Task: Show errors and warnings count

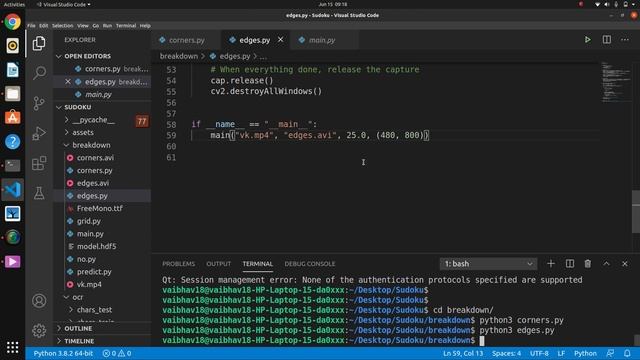Action: (x=117, y=353)
